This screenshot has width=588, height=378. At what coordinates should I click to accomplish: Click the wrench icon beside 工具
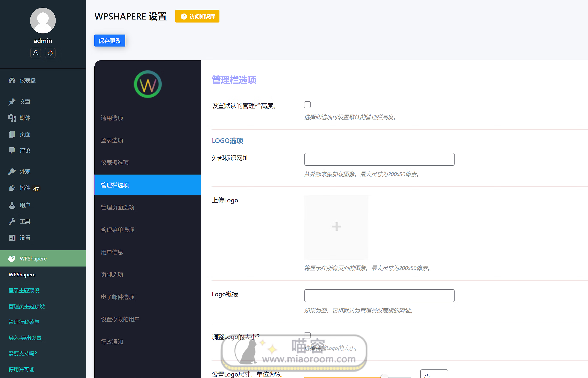[12, 221]
